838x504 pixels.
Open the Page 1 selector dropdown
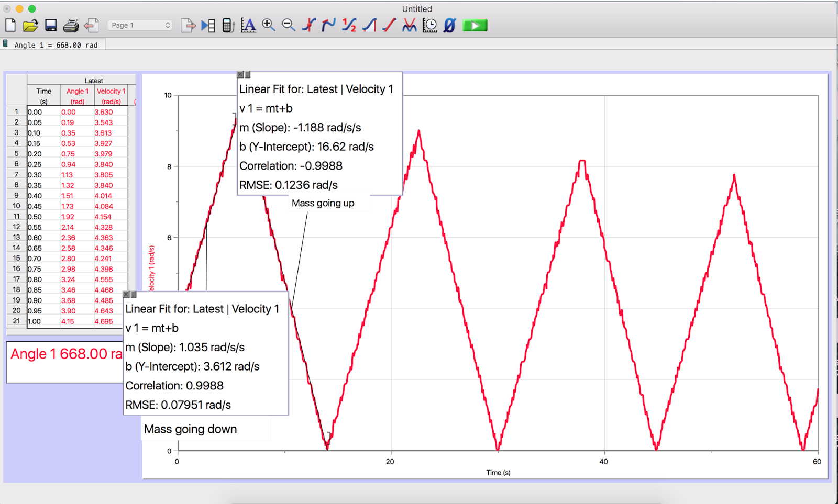coord(140,25)
